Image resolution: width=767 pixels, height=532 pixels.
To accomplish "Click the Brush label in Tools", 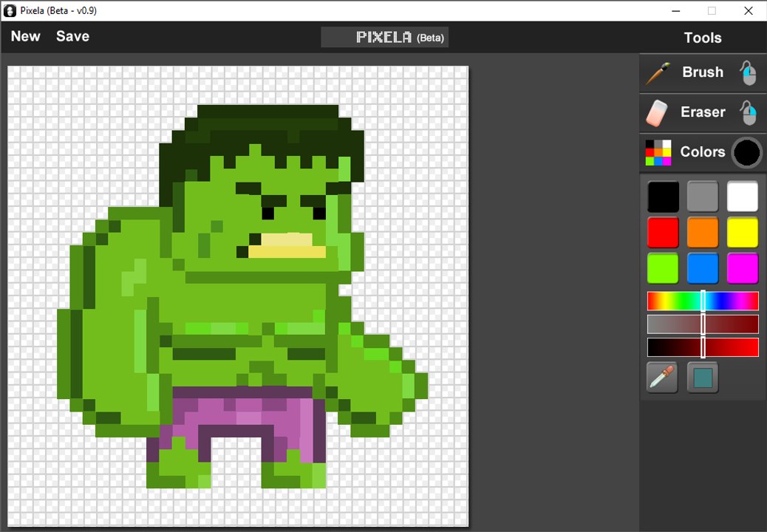I will point(703,72).
